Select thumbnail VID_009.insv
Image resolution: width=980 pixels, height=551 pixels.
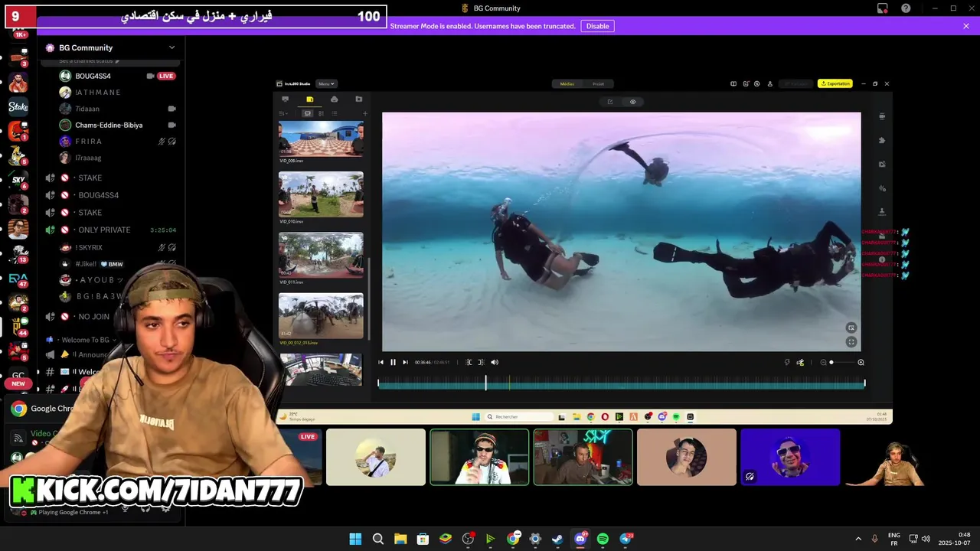pos(321,139)
